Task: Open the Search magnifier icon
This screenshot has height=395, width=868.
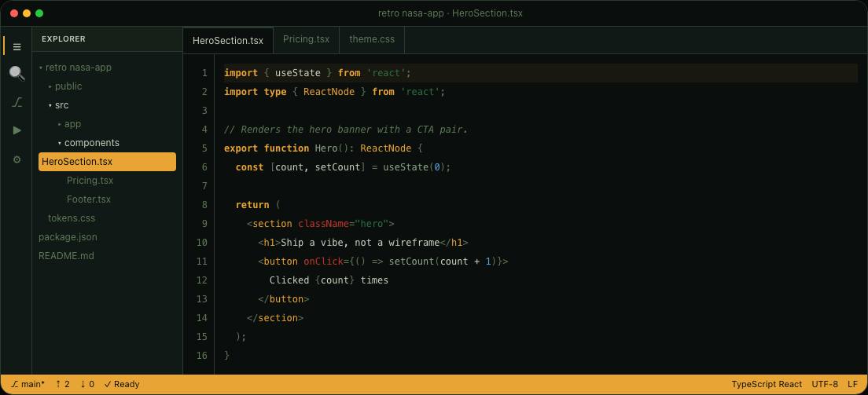Action: 17,73
